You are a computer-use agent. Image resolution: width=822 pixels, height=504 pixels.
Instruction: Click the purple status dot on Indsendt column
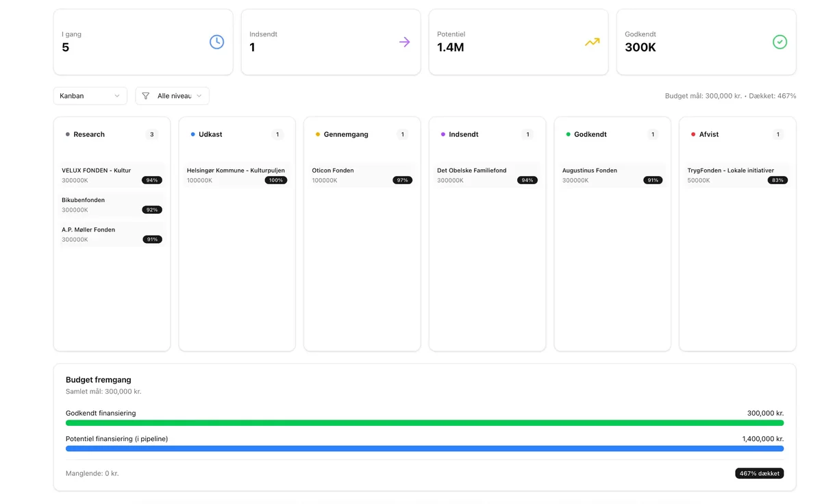442,134
